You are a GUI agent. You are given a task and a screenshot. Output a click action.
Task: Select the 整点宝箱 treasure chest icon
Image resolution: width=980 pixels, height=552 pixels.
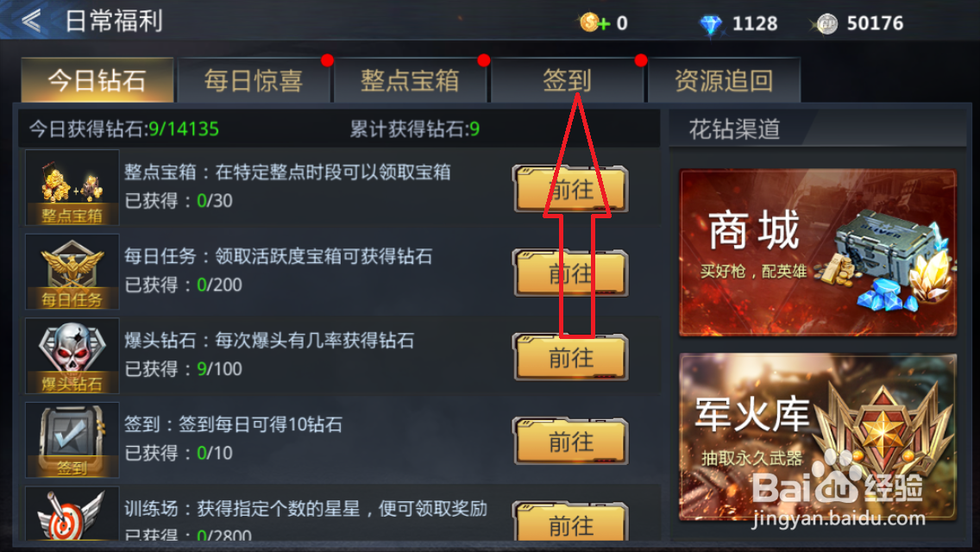pyautogui.click(x=72, y=187)
